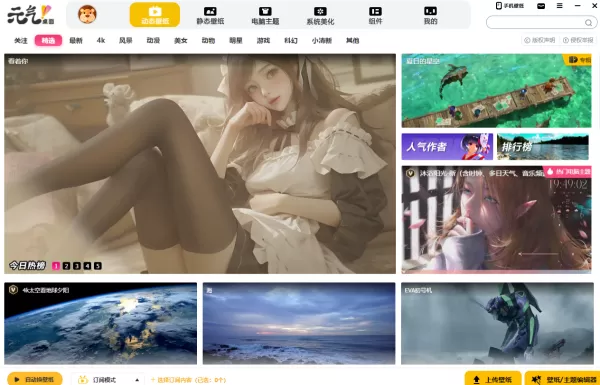Select the 最新 newest category
This screenshot has height=385, width=600.
76,41
